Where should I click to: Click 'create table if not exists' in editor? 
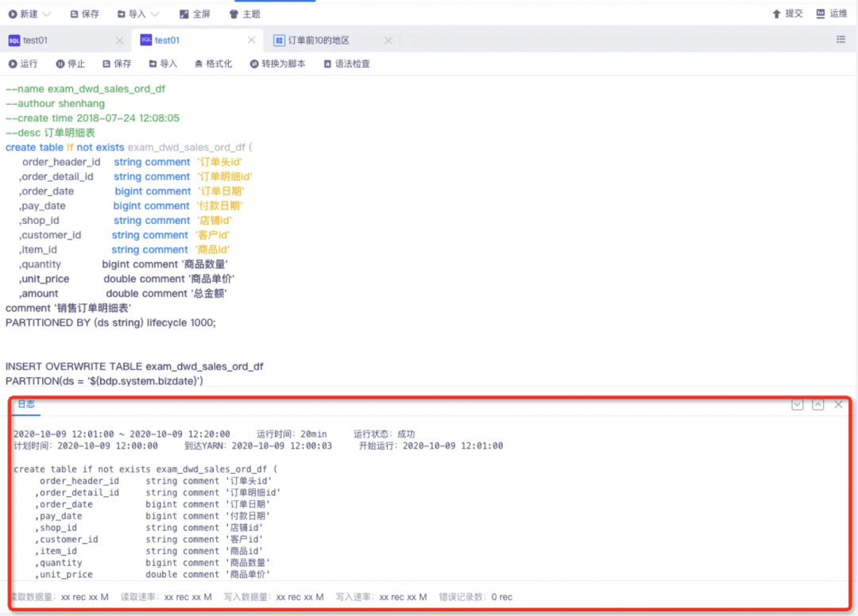(64, 148)
